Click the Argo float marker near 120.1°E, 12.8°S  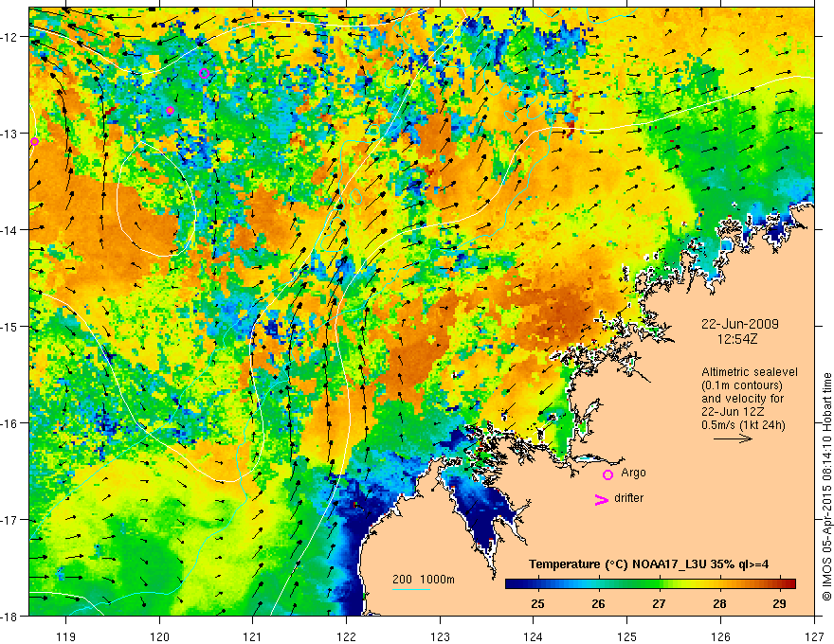(170, 111)
